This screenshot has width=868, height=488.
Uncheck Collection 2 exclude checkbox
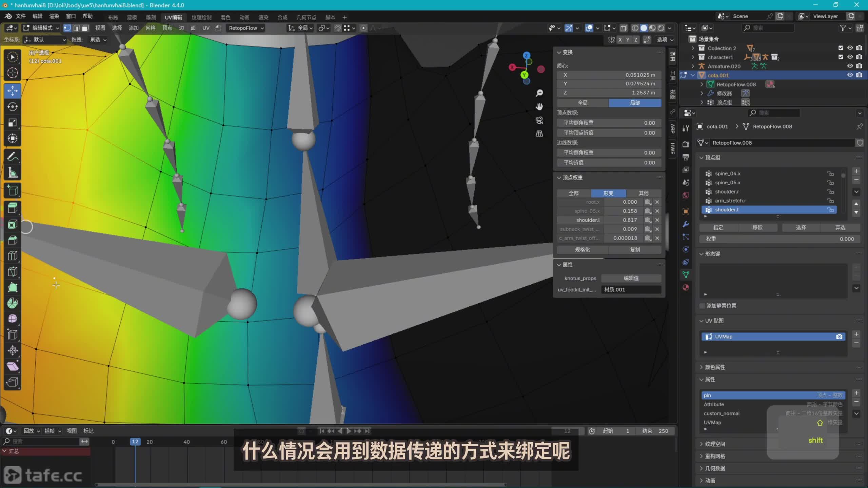pyautogui.click(x=841, y=48)
